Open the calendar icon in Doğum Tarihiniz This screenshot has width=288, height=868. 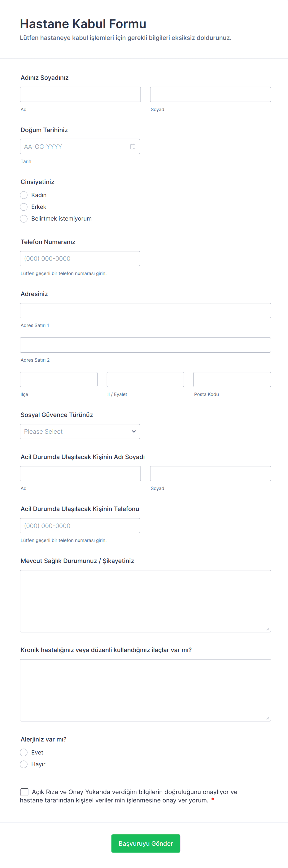tap(133, 147)
